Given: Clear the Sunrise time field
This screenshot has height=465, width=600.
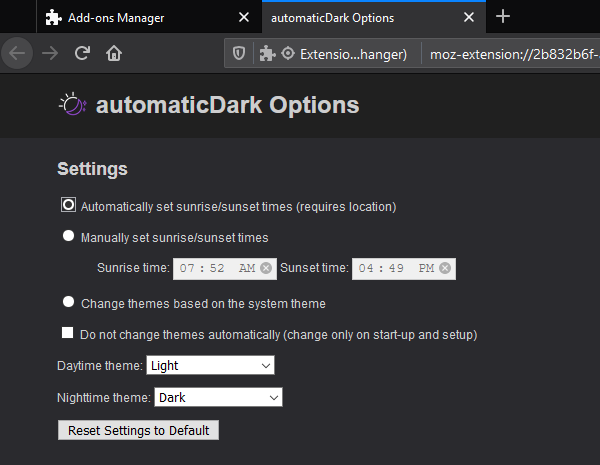Looking at the screenshot, I should pos(266,268).
